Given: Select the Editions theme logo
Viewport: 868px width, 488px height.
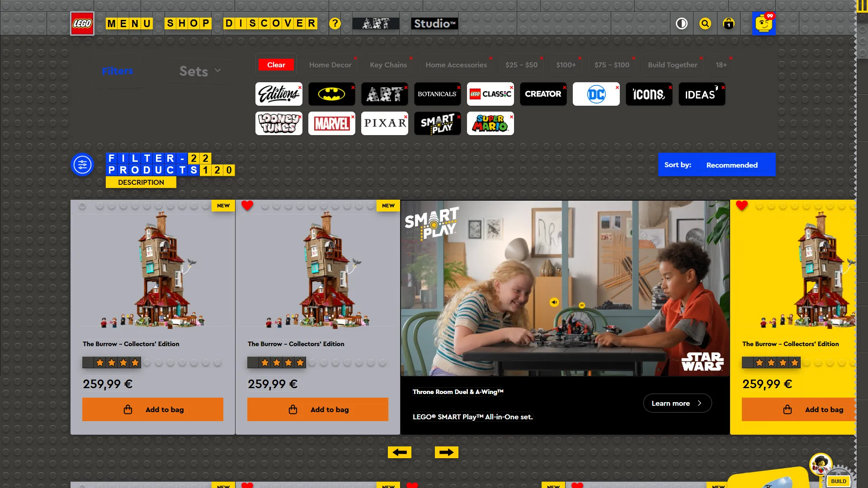Looking at the screenshot, I should coord(278,94).
